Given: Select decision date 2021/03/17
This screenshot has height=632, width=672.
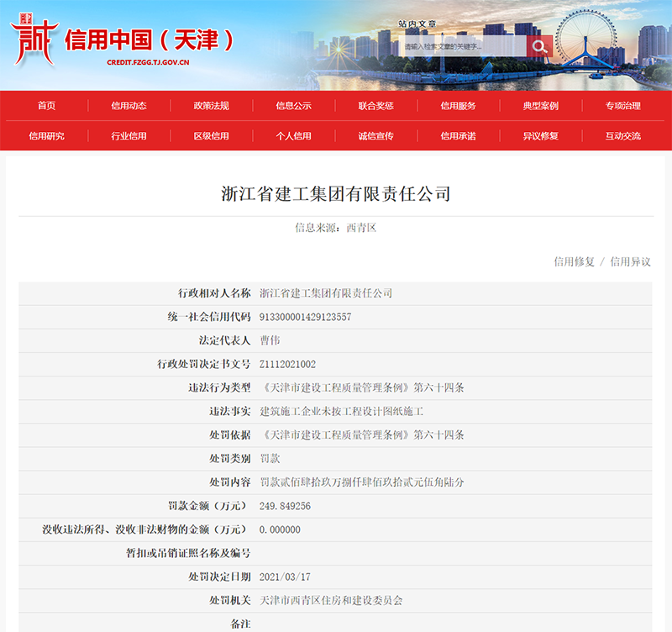Looking at the screenshot, I should tap(285, 577).
